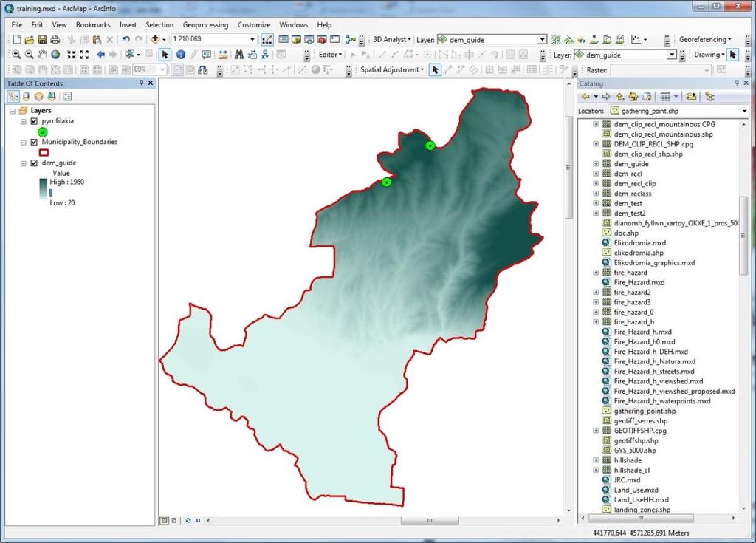
Task: Click Fixed Zoom In arrows icon
Action: [72, 55]
